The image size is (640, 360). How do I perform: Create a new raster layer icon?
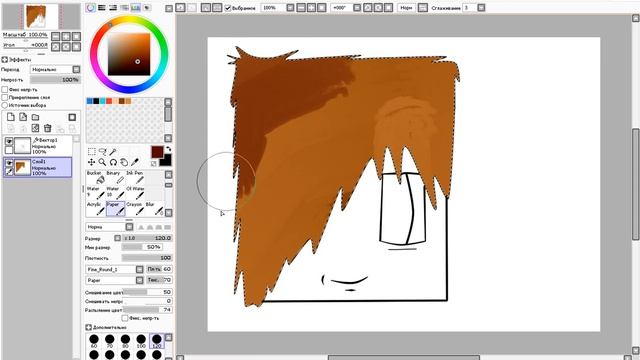coord(11,117)
